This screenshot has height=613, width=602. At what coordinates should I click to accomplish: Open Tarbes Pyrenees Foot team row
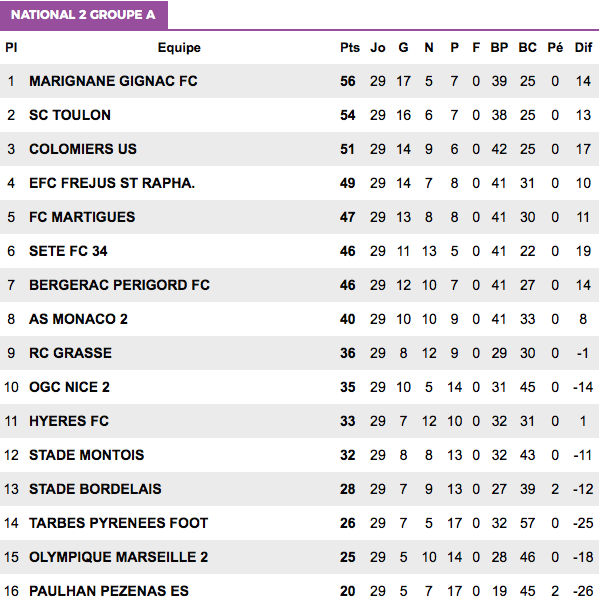299,523
